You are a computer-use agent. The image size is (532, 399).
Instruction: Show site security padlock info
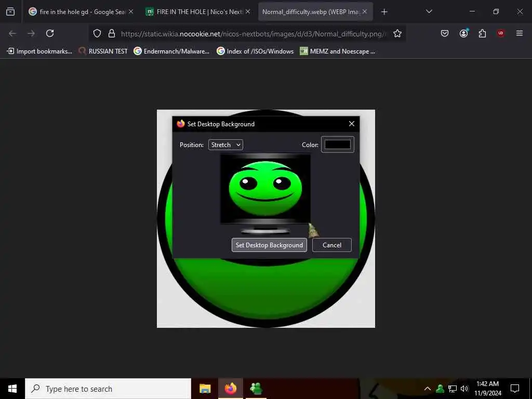111,33
